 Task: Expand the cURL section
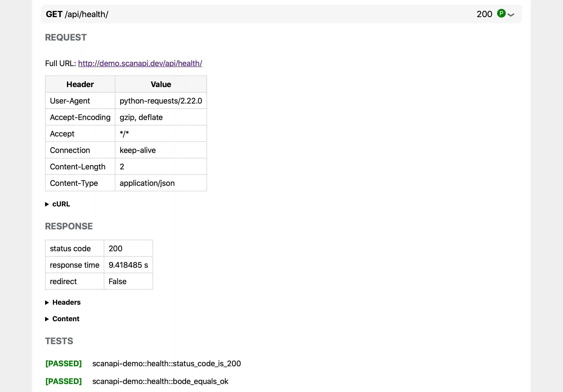pyautogui.click(x=61, y=204)
